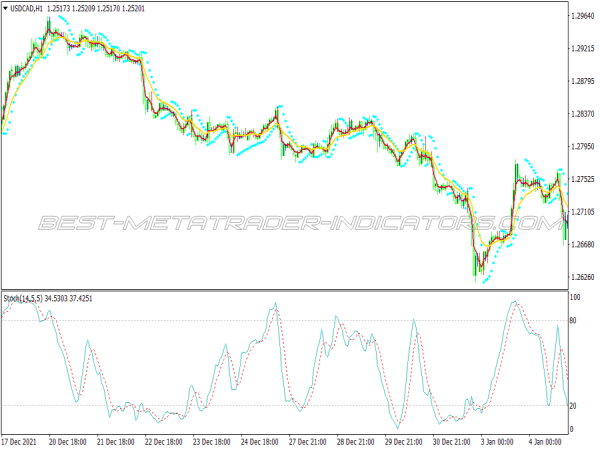This screenshot has height=450, width=600.
Task: Click price level 1.28795 on the scale
Action: point(583,81)
